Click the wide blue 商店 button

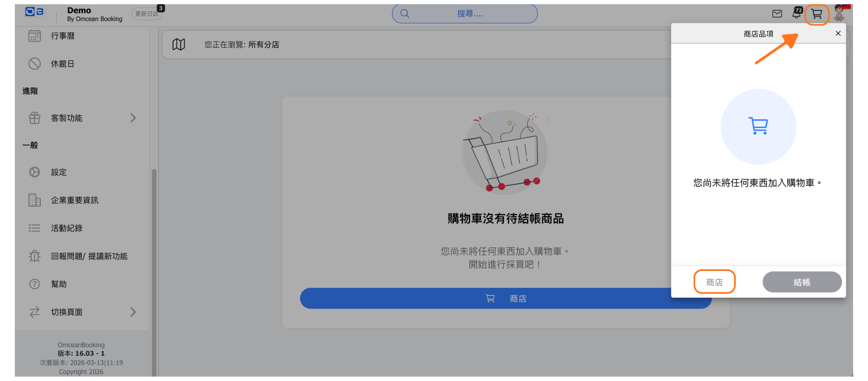483,298
